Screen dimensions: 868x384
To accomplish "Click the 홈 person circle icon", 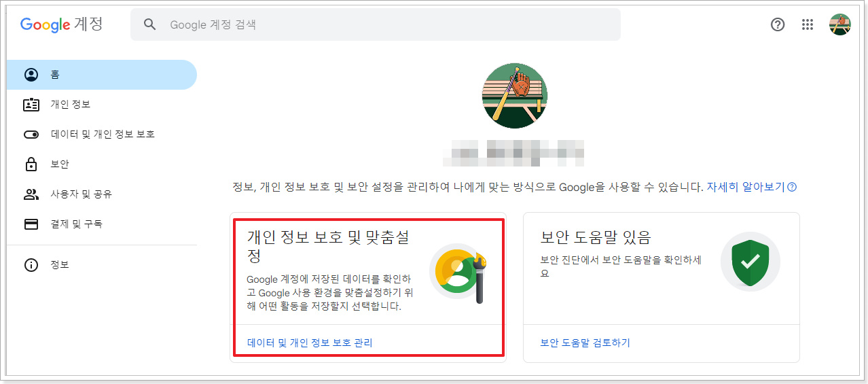I will [31, 75].
